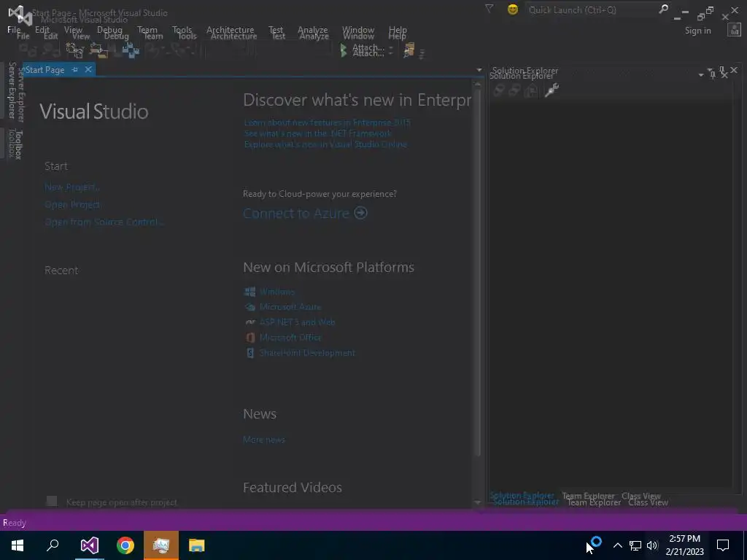Click the Solution Explorer Properties wrench icon
This screenshot has width=747, height=560.
tap(551, 90)
